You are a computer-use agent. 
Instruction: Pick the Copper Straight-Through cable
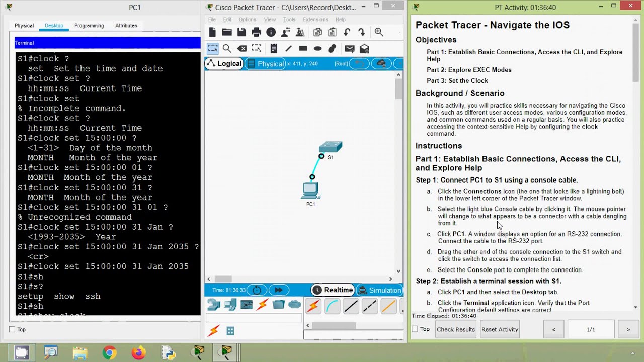pyautogui.click(x=351, y=306)
